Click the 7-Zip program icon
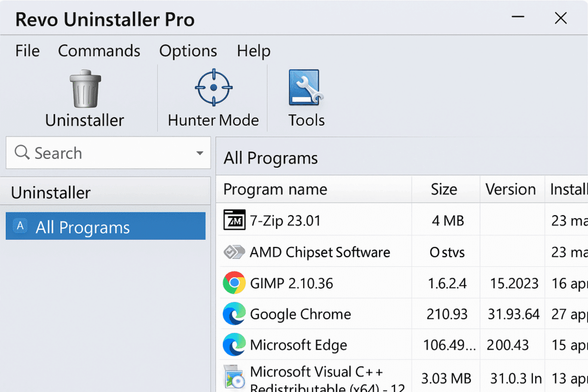 [234, 220]
